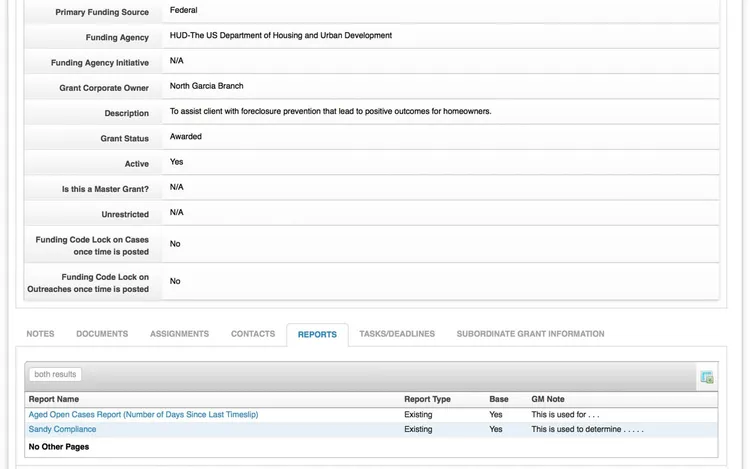This screenshot has height=469, width=750.
Task: Switch to the Documents tab
Action: (102, 334)
